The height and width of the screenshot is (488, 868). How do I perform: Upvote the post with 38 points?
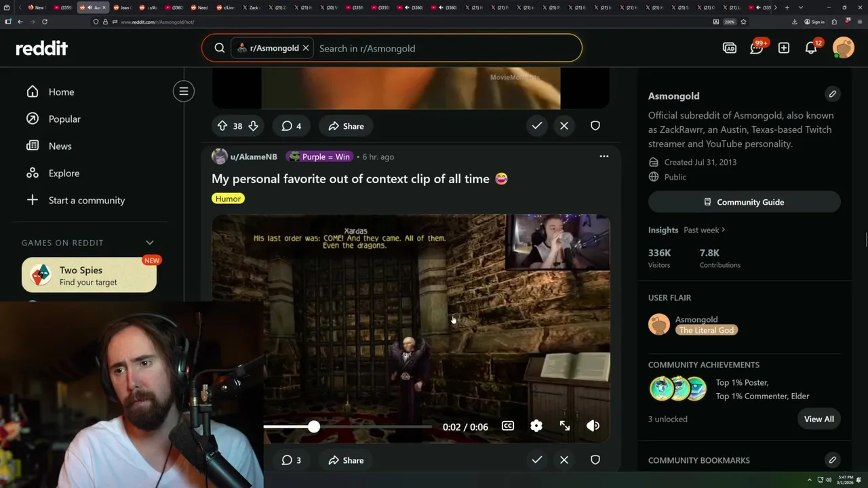point(222,126)
